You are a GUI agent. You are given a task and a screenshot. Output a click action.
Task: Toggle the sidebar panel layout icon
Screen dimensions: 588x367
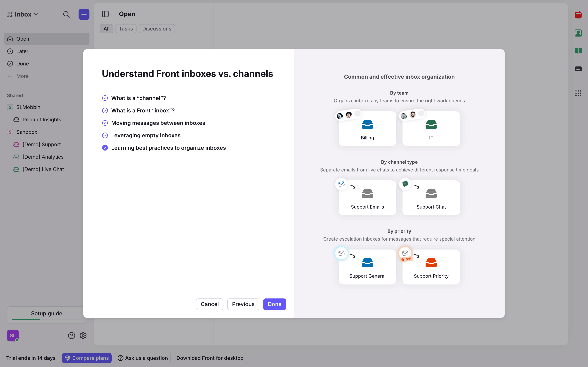[105, 14]
